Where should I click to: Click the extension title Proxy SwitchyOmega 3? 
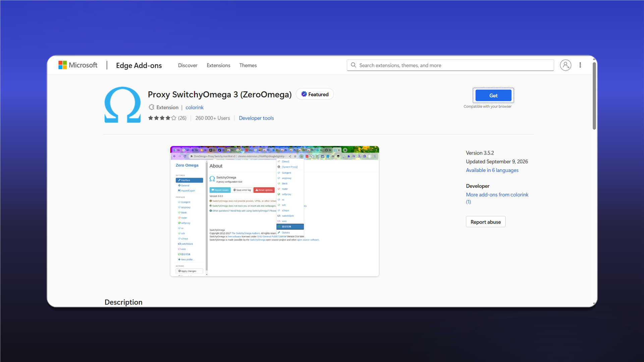pos(220,95)
